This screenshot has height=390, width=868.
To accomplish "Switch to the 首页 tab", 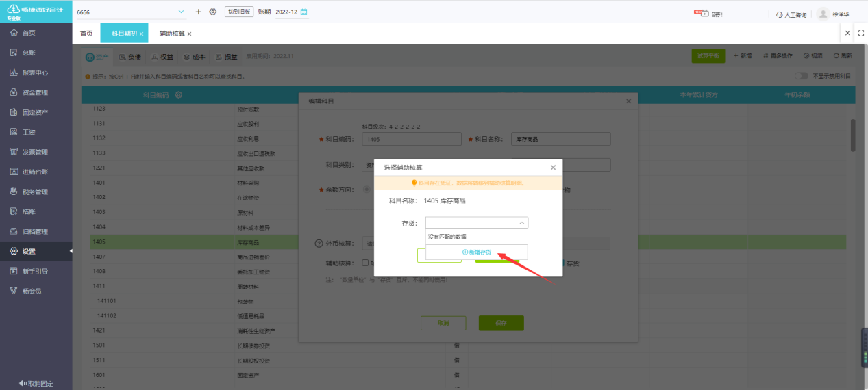I will [x=86, y=34].
